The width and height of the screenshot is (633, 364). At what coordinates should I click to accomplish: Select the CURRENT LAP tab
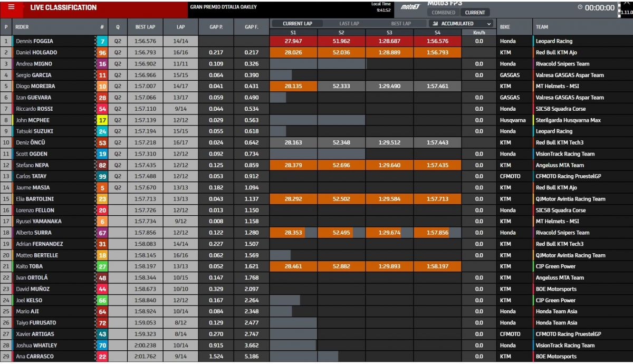[297, 24]
